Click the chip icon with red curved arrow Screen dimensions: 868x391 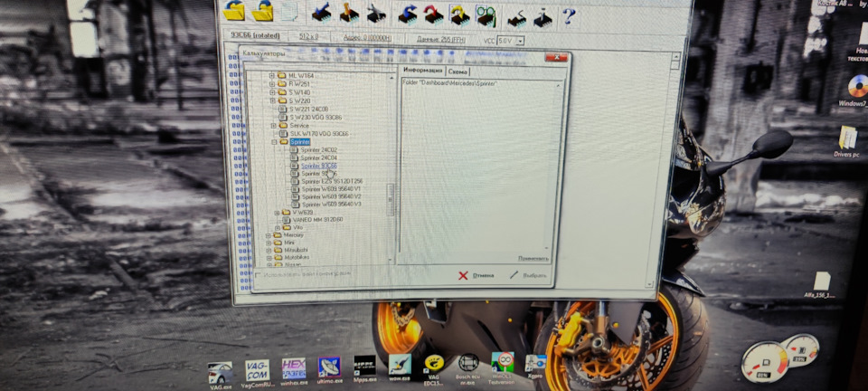click(434, 15)
